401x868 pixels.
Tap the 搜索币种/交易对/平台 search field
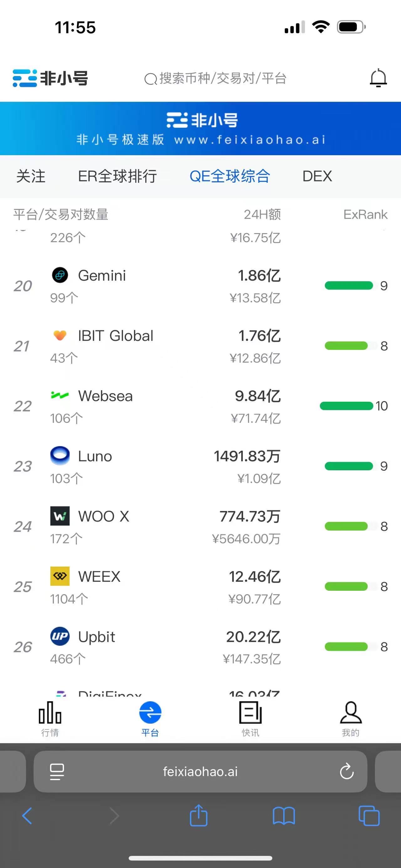coord(216,78)
